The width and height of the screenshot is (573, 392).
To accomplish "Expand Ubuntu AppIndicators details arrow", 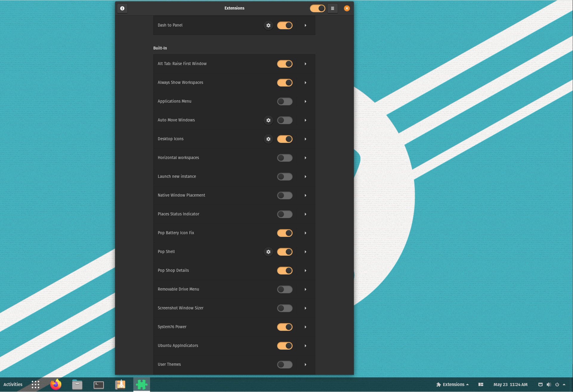I will (305, 346).
